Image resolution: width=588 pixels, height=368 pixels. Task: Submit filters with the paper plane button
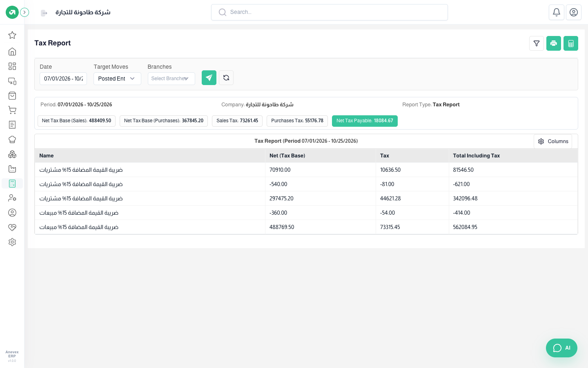pos(209,78)
